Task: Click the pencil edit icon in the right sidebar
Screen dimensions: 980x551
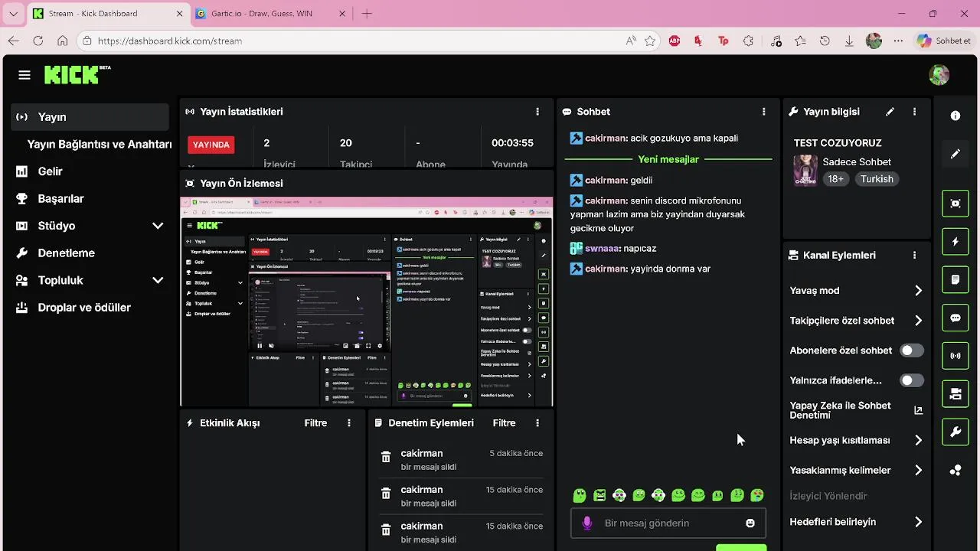Action: tap(955, 154)
